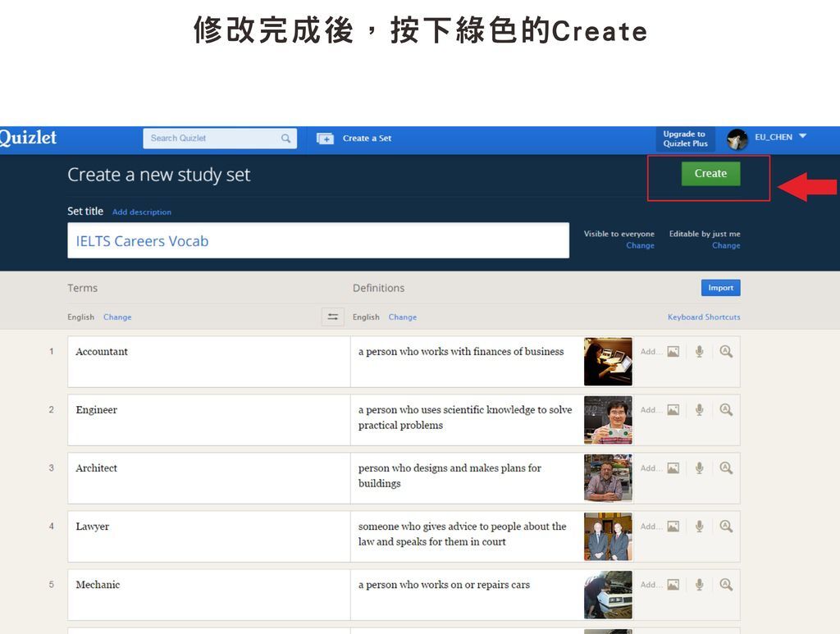Click the add image icon for Lawyer
This screenshot has height=634, width=840.
673,527
